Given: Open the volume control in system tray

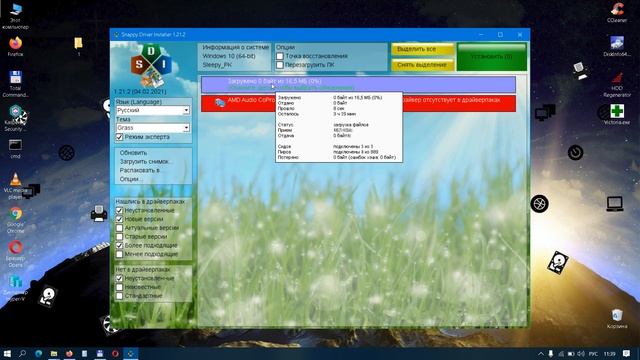Looking at the screenshot, I should tap(581, 353).
